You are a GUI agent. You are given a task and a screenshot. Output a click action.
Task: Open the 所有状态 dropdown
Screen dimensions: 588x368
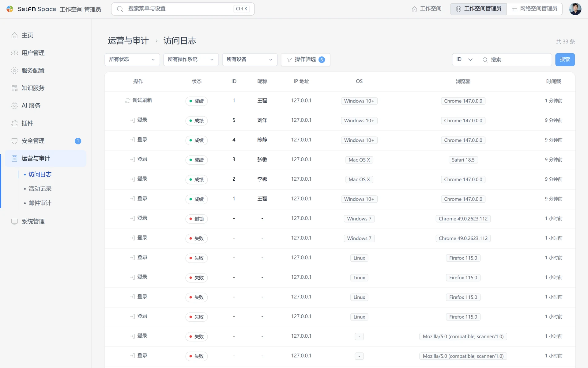coord(132,59)
